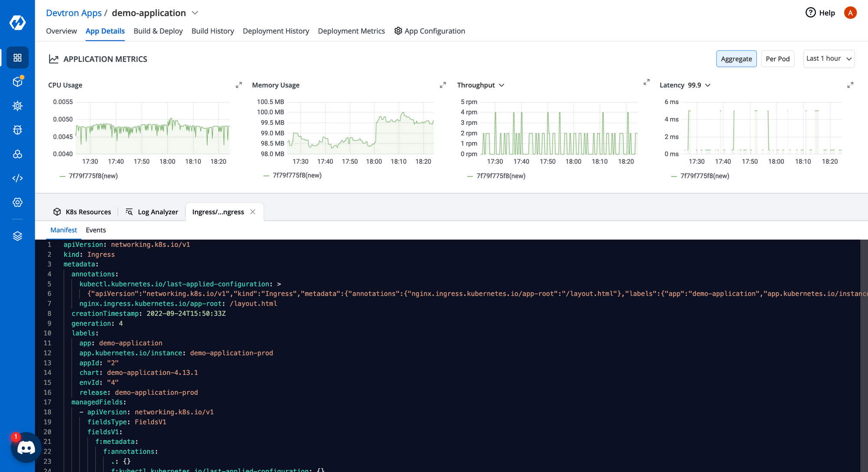Open the sun-gear icon in the sidebar

[x=17, y=106]
